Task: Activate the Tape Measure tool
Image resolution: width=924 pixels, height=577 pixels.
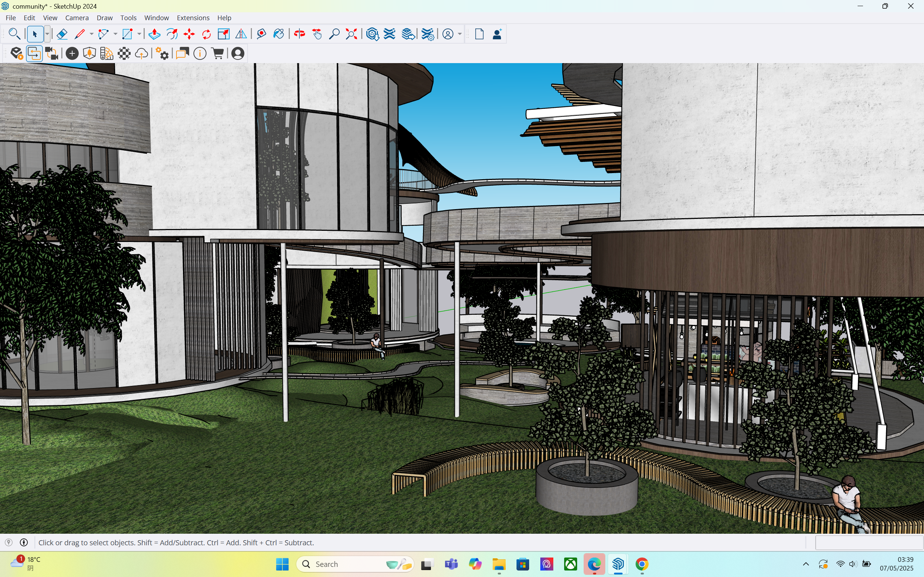Action: [x=261, y=34]
